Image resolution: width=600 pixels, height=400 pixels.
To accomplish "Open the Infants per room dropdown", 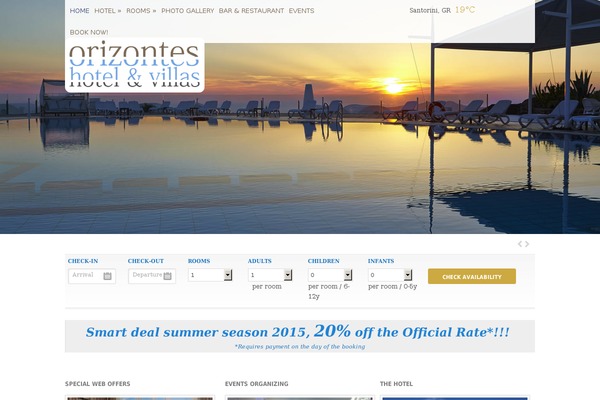I will pyautogui.click(x=390, y=275).
